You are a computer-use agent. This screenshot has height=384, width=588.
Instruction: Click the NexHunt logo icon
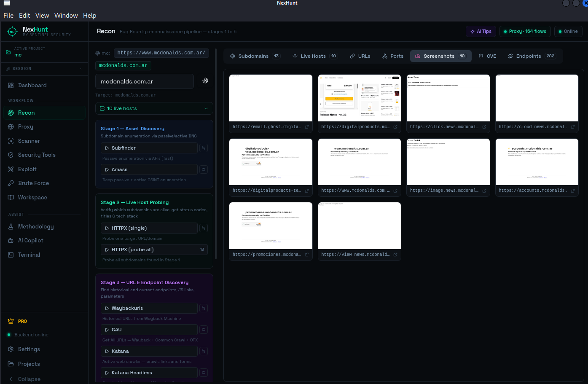tap(12, 32)
